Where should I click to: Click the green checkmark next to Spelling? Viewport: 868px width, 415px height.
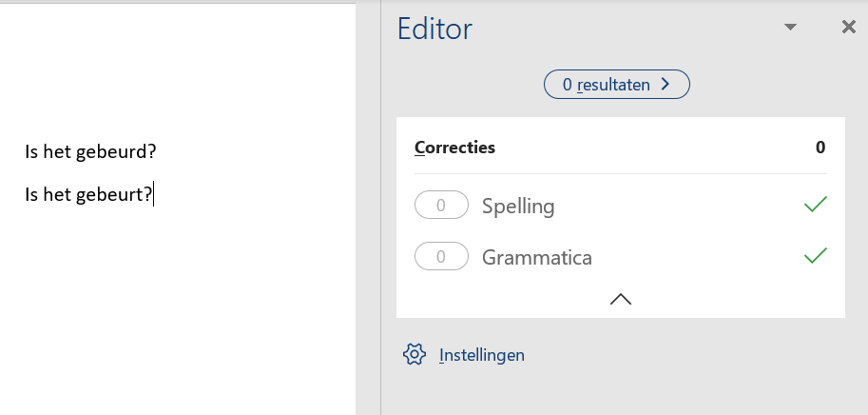(x=815, y=205)
